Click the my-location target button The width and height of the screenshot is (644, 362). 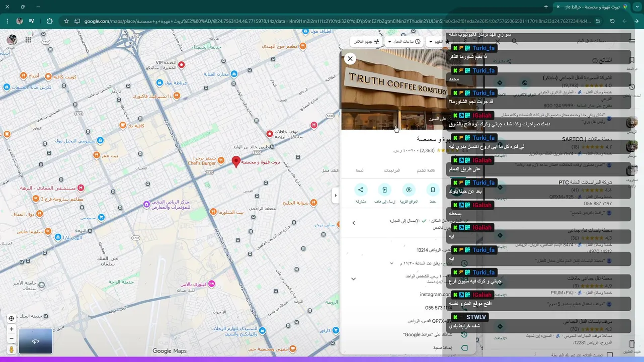[x=12, y=318]
